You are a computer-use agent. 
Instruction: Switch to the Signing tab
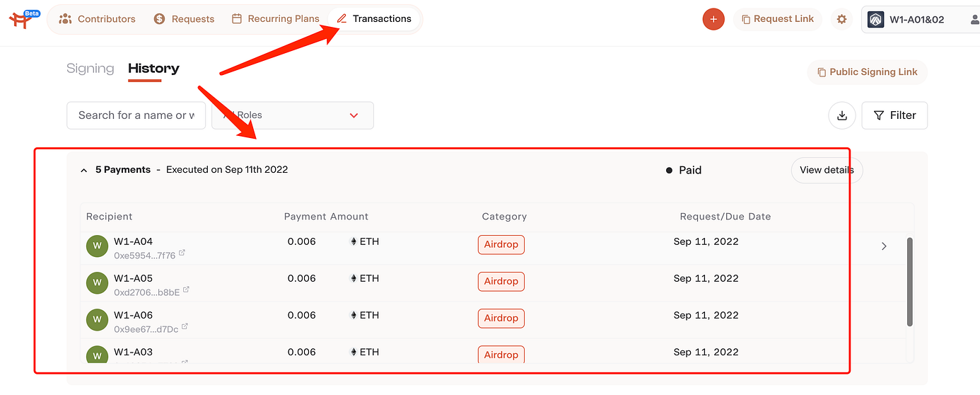pyautogui.click(x=91, y=69)
